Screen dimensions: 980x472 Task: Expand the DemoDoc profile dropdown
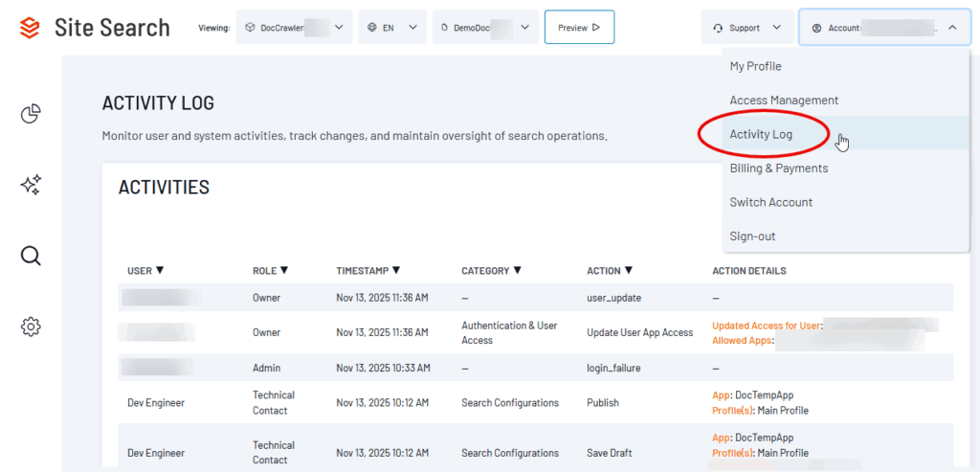483,28
